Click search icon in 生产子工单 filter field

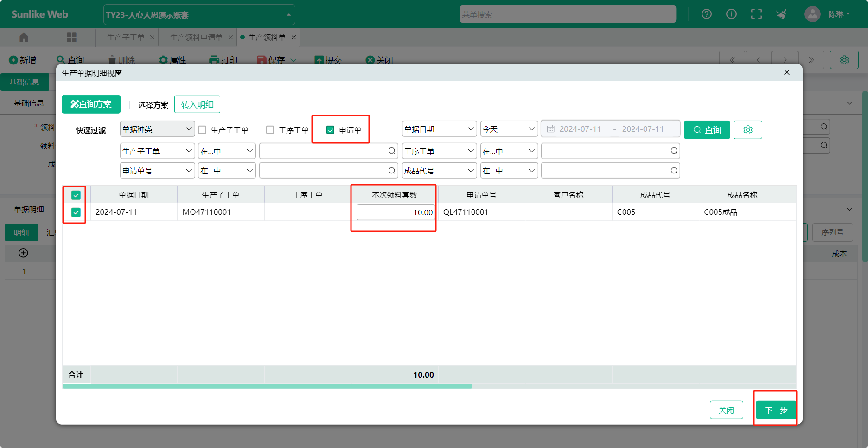(392, 151)
